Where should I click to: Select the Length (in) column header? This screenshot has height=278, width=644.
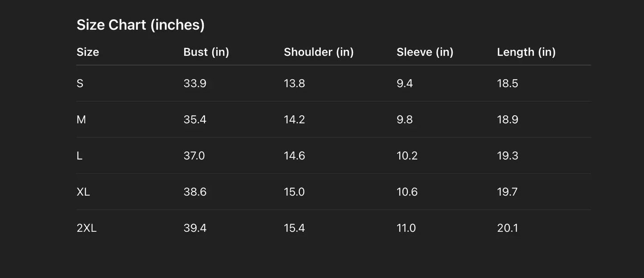click(x=526, y=52)
